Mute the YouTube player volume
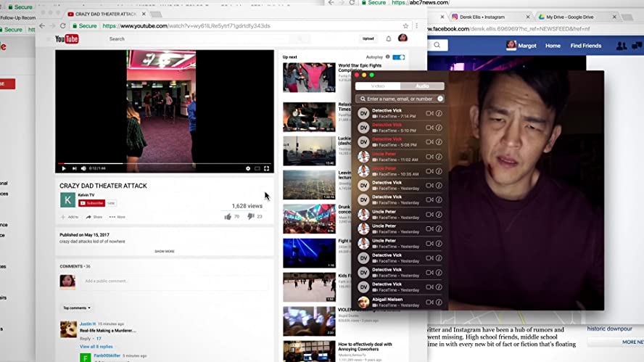This screenshot has height=362, width=644. (x=83, y=168)
